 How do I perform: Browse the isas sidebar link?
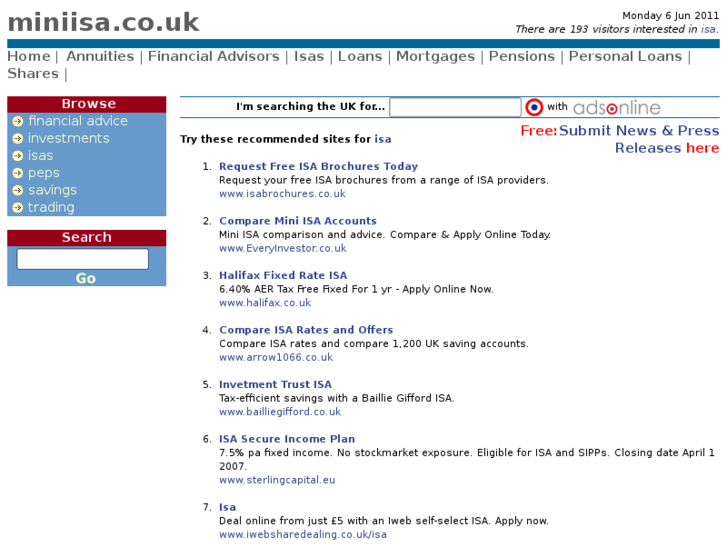coord(41,155)
